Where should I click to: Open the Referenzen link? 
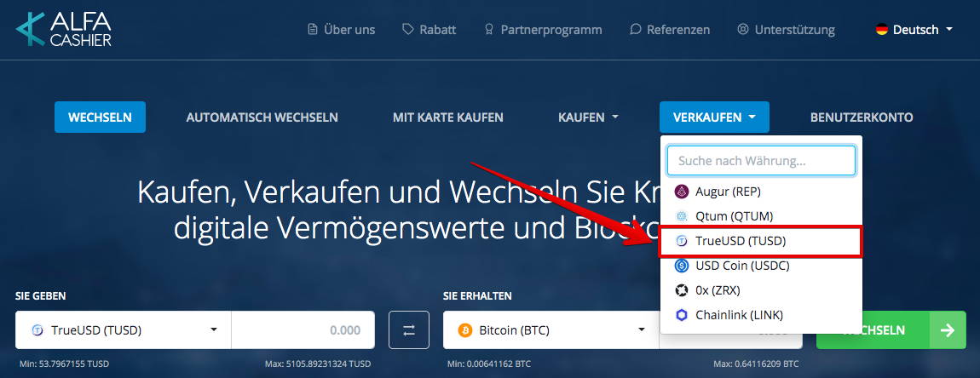[x=670, y=29]
